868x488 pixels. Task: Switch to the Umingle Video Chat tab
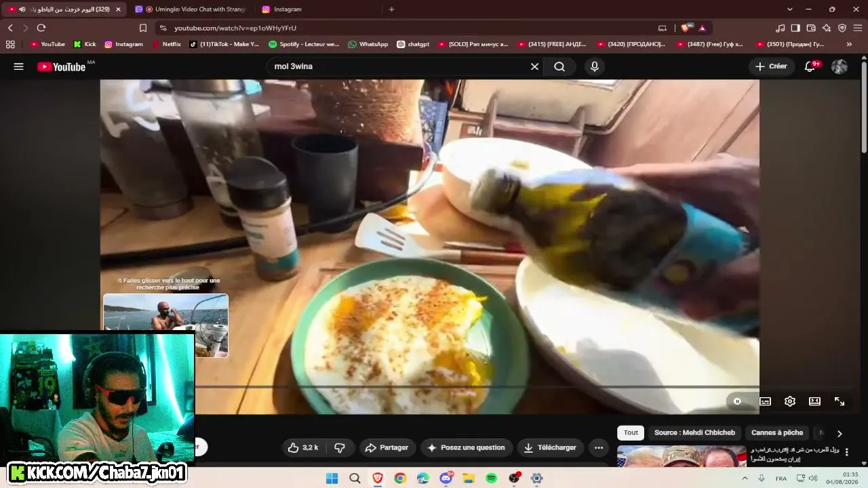point(193,9)
